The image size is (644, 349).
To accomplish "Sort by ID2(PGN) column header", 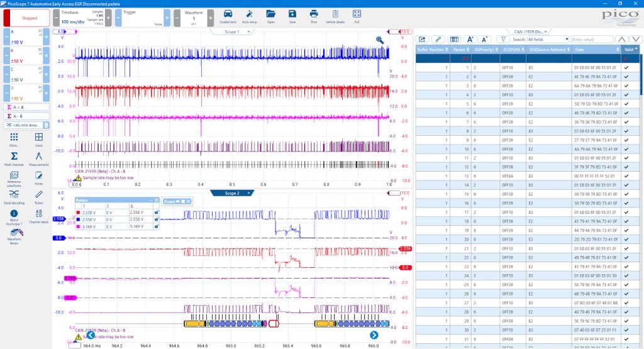I will click(513, 50).
